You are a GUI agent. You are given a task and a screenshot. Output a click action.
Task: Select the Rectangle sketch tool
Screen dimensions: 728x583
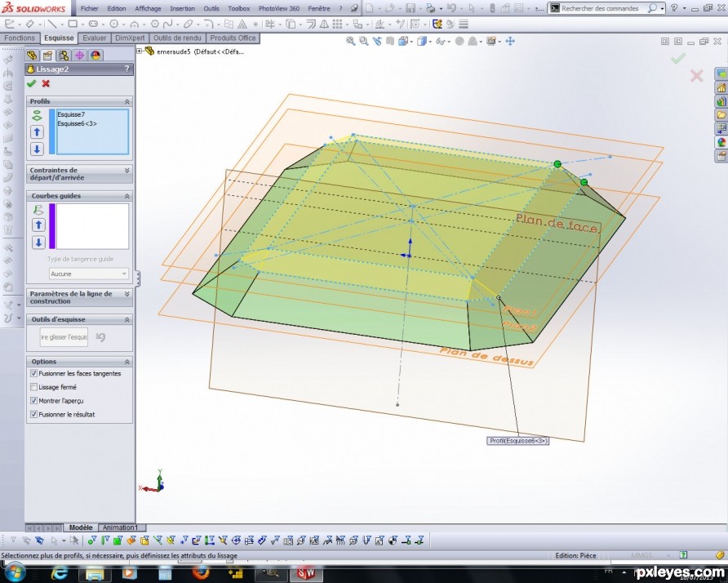click(73, 24)
